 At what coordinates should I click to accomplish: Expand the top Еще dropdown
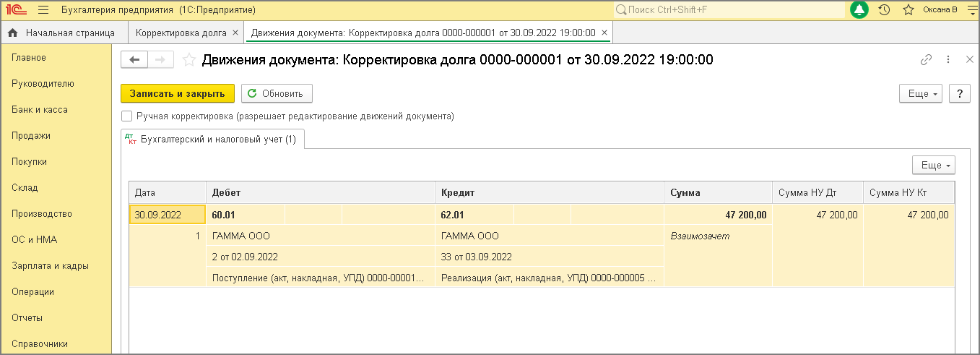pos(920,94)
